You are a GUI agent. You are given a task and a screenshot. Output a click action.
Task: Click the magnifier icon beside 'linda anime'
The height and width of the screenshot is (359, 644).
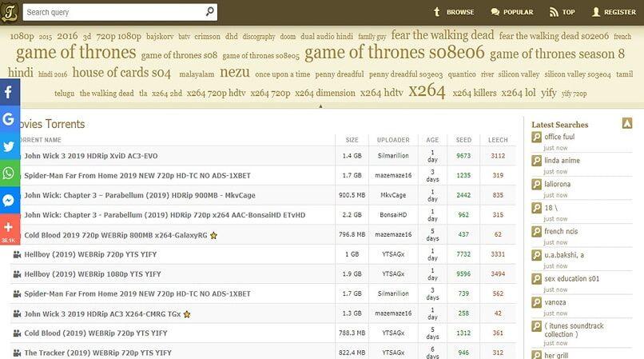536,161
